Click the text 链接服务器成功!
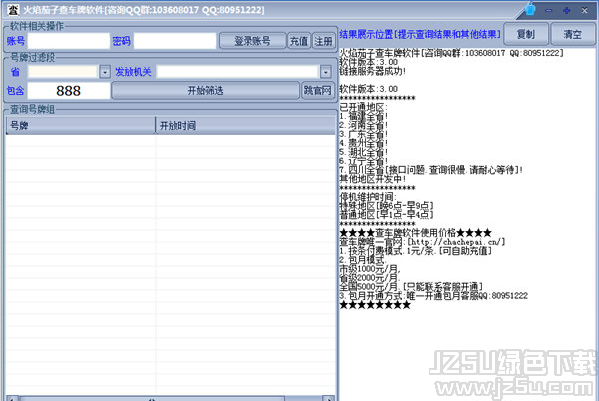 point(373,71)
